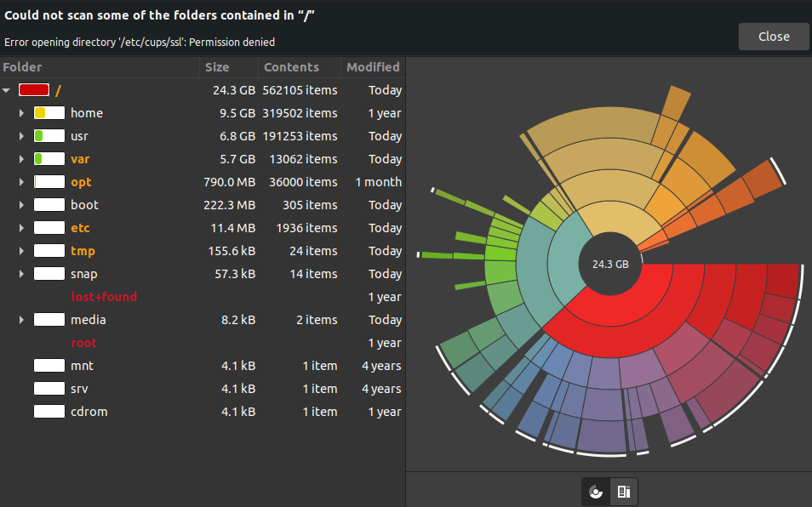This screenshot has width=812, height=507.
Task: Select the mnt folder entry
Action: pyautogui.click(x=82, y=366)
